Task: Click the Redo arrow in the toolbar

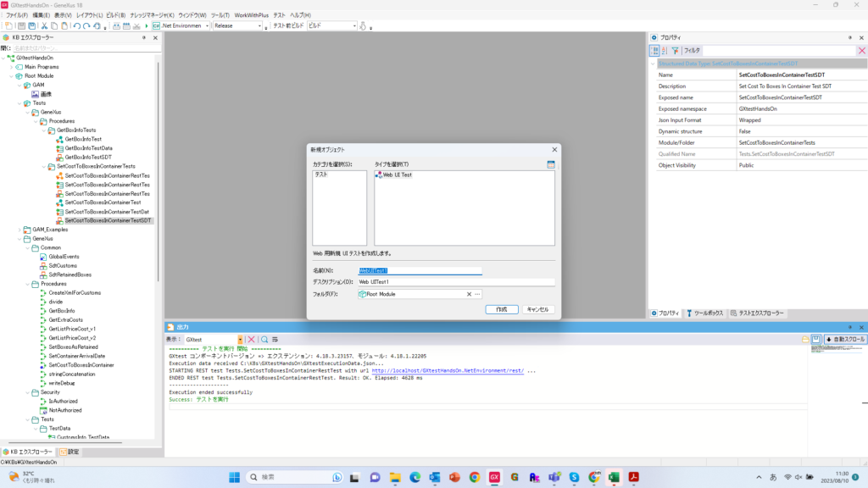Action: (x=86, y=26)
